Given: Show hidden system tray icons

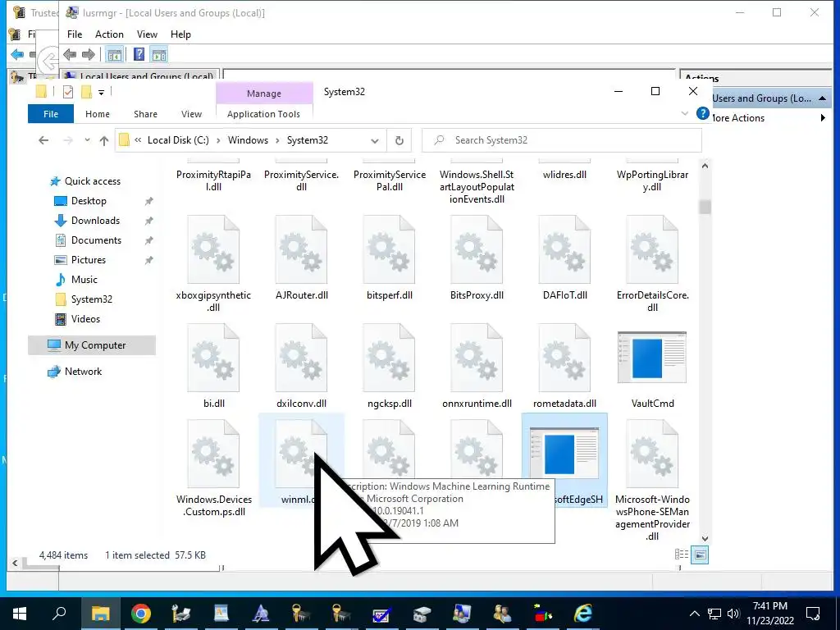Looking at the screenshot, I should tap(694, 614).
